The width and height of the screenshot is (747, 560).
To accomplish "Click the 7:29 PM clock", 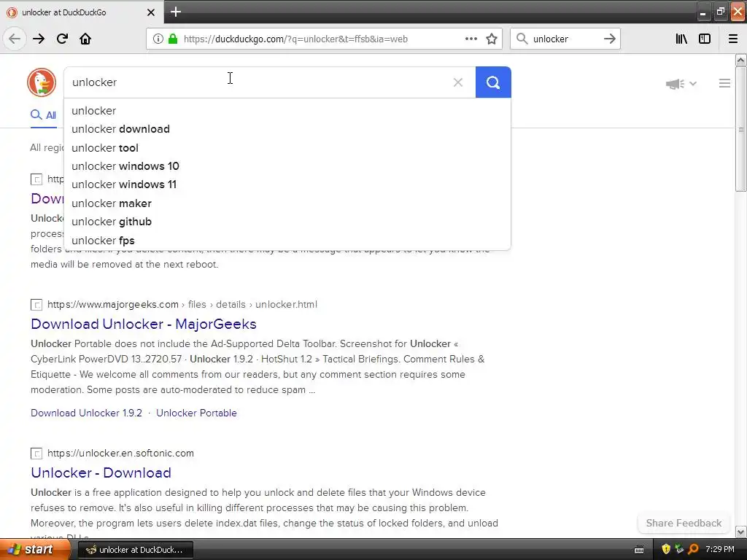I will (720, 550).
